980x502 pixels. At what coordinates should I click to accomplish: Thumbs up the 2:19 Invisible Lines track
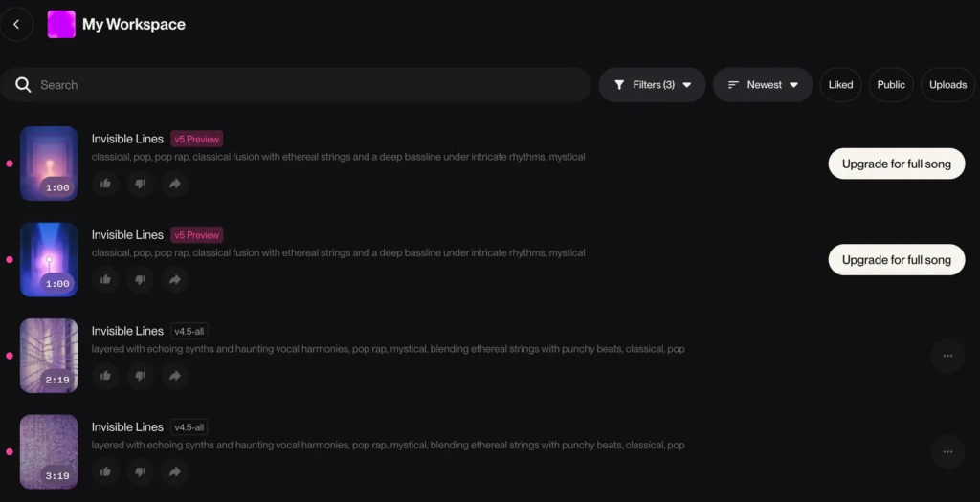point(105,376)
